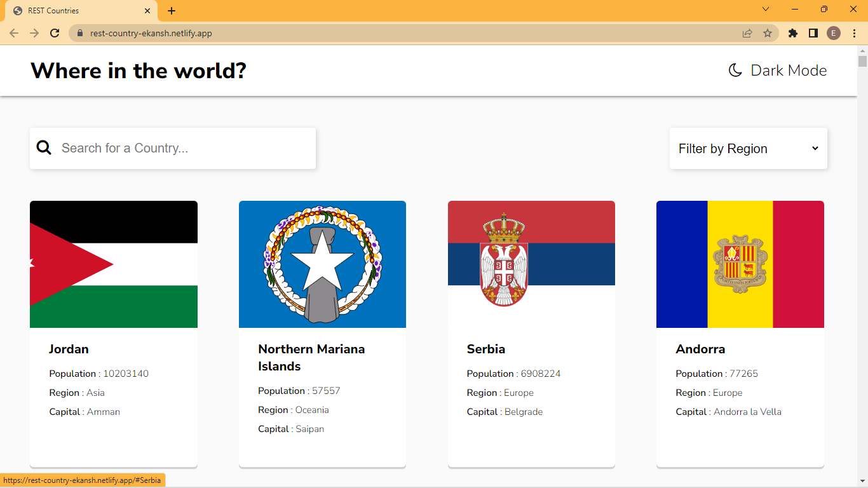Click the magnifying glass search icon
868x488 pixels.
[44, 147]
